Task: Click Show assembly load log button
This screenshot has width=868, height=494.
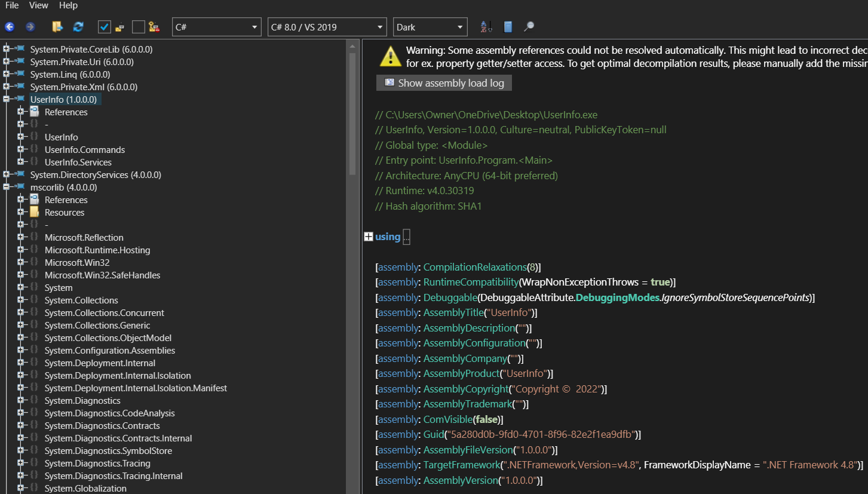Action: [x=444, y=83]
